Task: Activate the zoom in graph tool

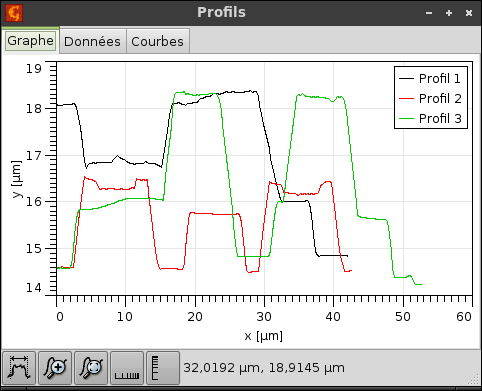Action: [55, 368]
